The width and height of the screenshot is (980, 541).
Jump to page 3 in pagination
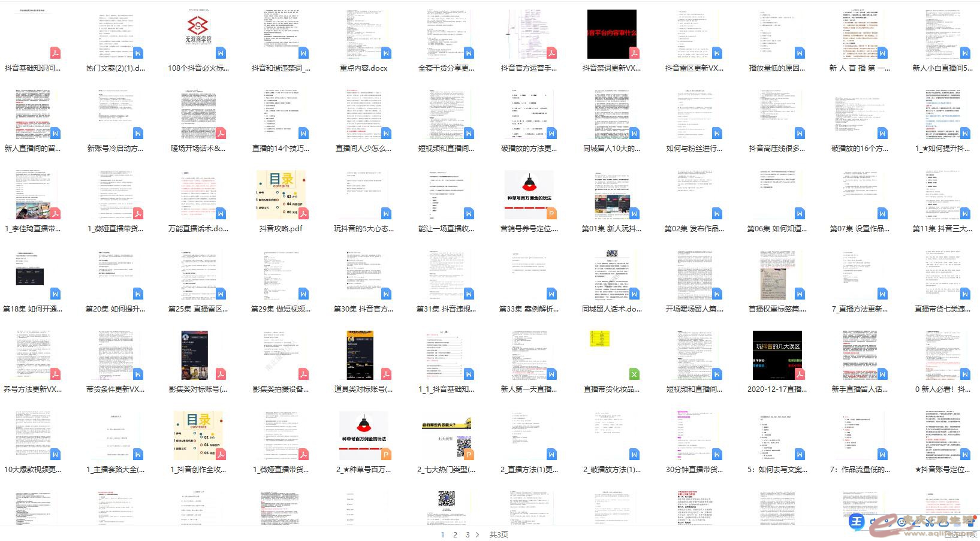pyautogui.click(x=468, y=534)
